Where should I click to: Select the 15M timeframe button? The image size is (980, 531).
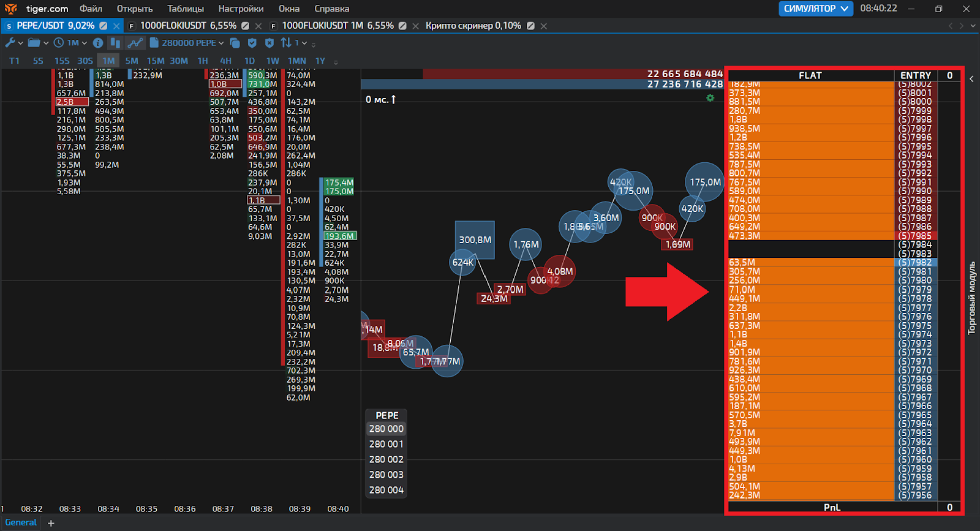tap(156, 61)
